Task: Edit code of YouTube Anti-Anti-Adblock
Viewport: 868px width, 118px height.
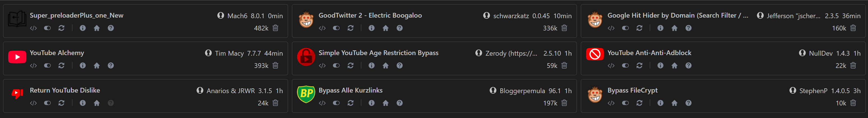Action: 611,65
